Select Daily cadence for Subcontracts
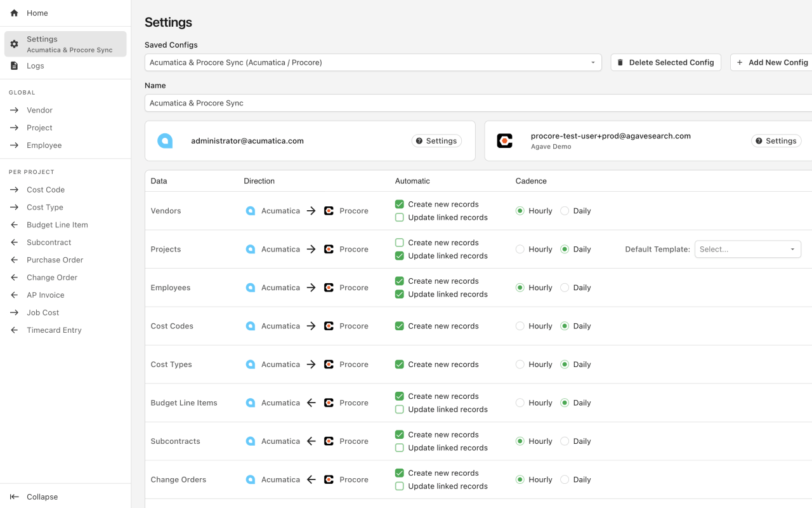Viewport: 812px width, 508px height. [x=565, y=441]
